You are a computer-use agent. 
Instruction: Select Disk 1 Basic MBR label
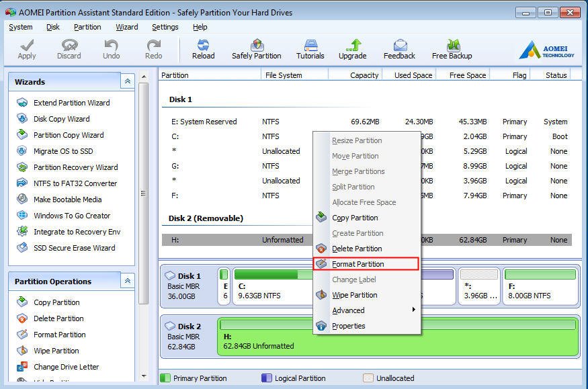point(189,286)
